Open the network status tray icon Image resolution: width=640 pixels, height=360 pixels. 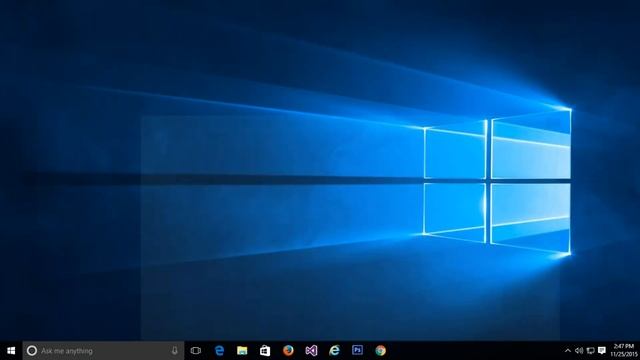pyautogui.click(x=590, y=351)
